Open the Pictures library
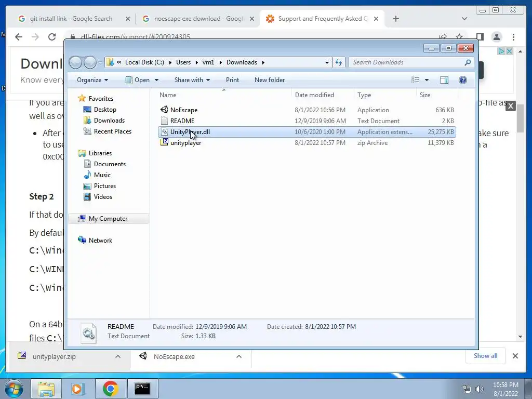The width and height of the screenshot is (532, 399). (104, 186)
